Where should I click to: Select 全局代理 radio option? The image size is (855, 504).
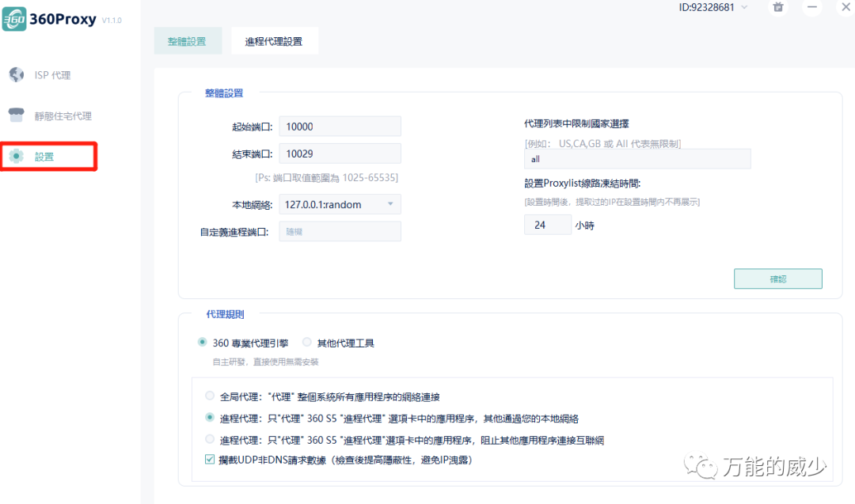coord(209,396)
